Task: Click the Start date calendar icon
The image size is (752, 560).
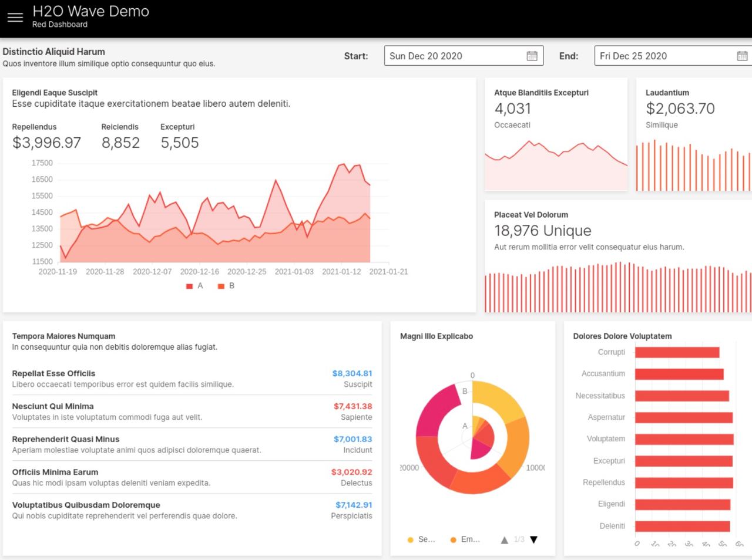Action: pyautogui.click(x=532, y=56)
